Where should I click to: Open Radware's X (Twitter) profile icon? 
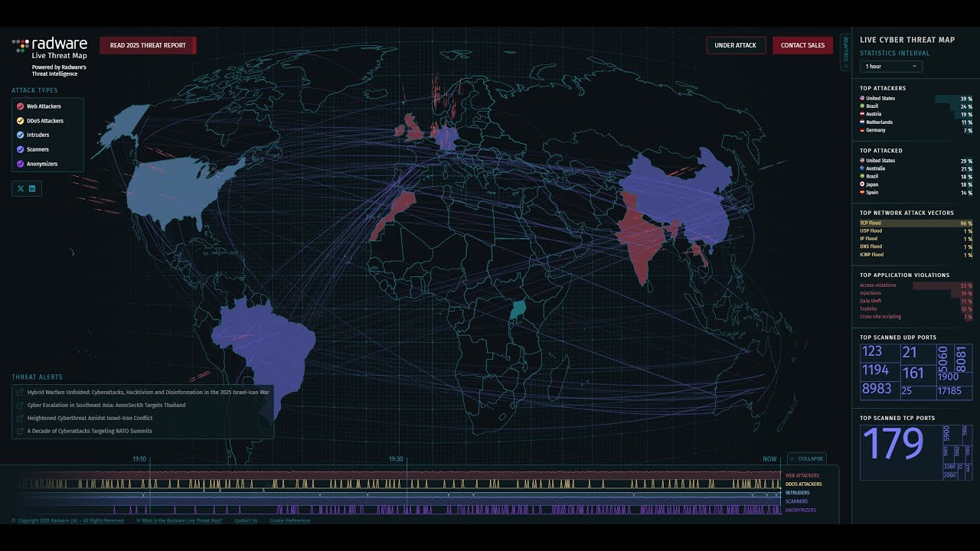point(21,188)
